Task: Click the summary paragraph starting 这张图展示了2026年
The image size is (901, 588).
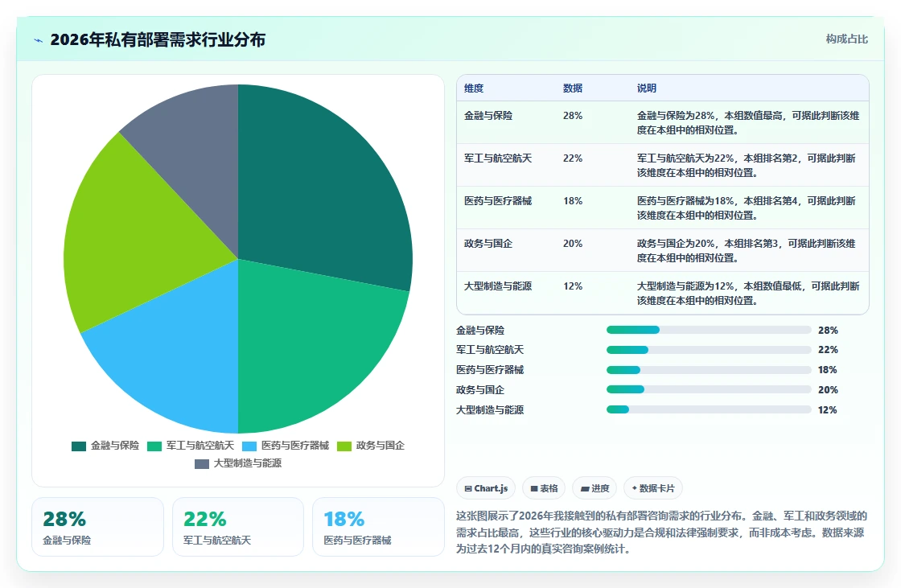Action: 661,532
